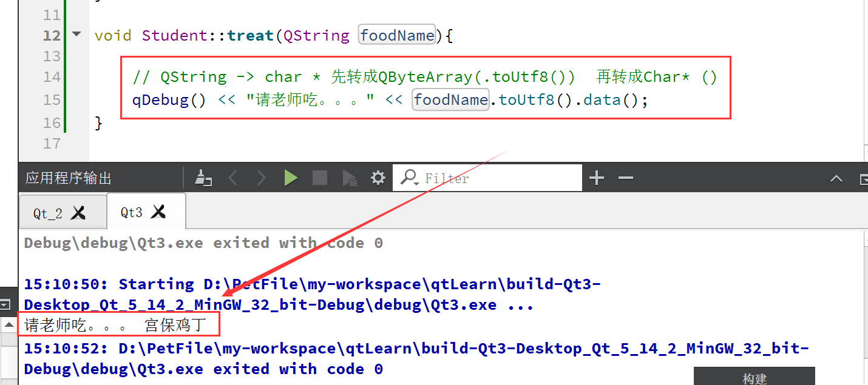
Task: Click the output line 请老师吃。。。 宫保鸡丁
Action: (115, 326)
